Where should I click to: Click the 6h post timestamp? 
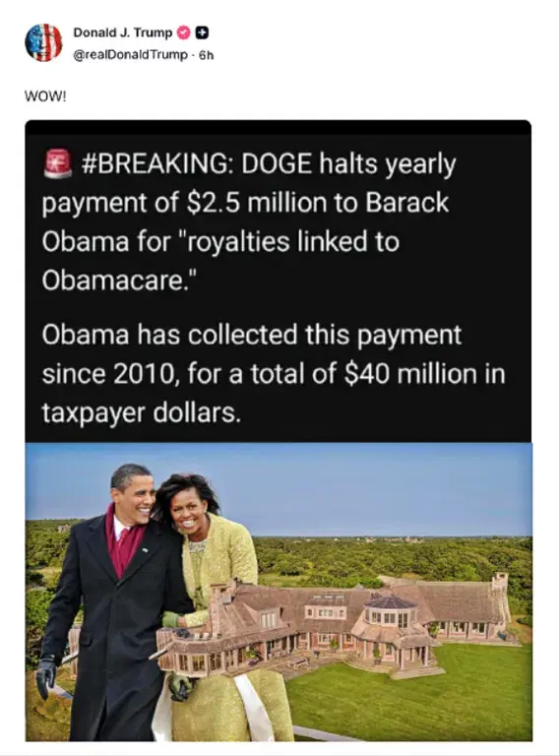[206, 55]
